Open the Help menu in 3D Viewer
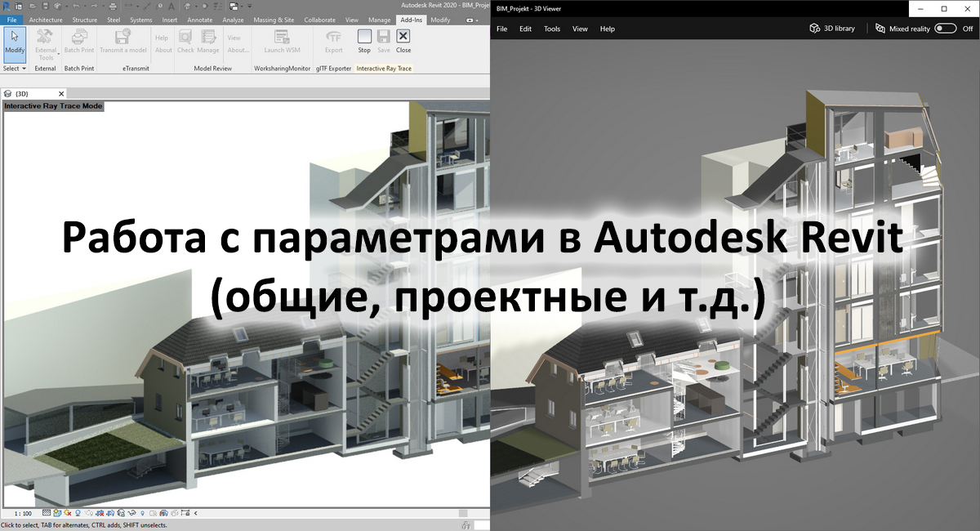 [608, 29]
